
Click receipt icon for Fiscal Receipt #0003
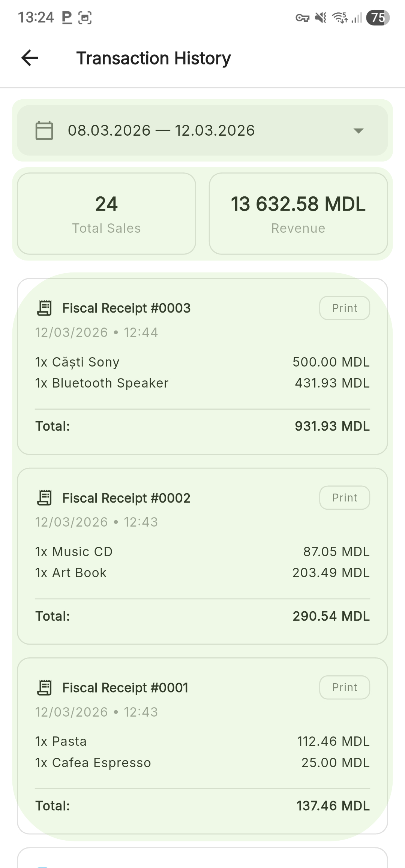45,308
